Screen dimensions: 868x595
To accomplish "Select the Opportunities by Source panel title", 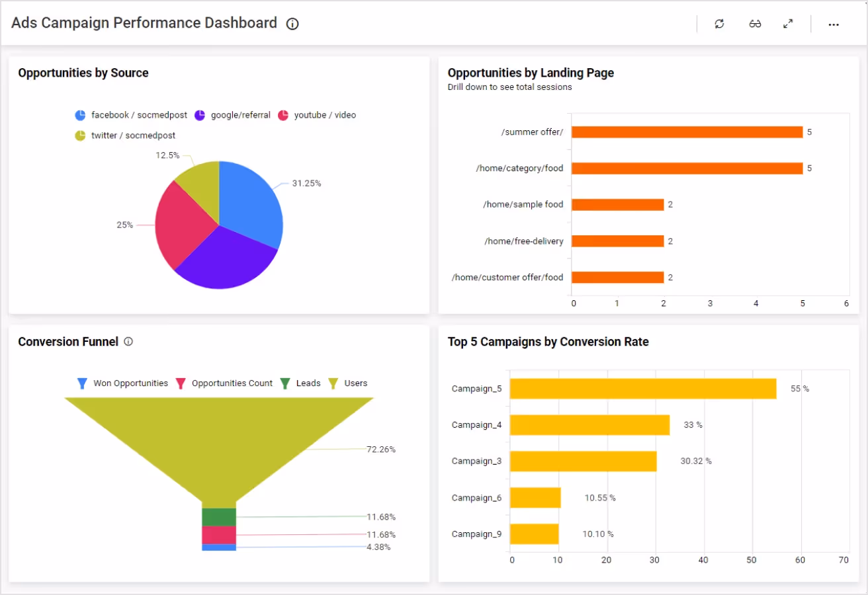I will pos(83,73).
